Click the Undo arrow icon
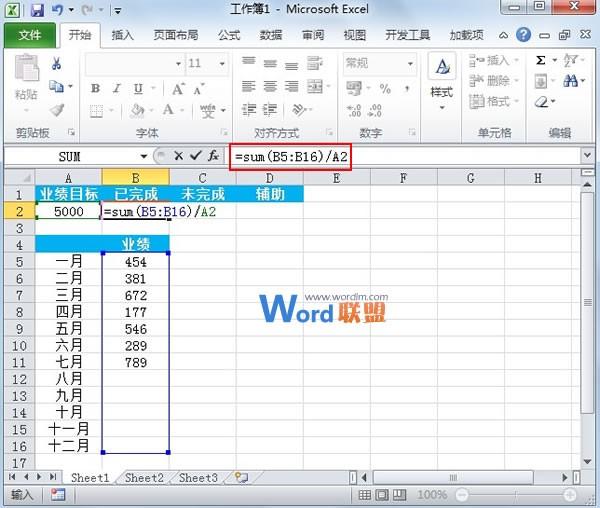The width and height of the screenshot is (600, 508). (58, 11)
